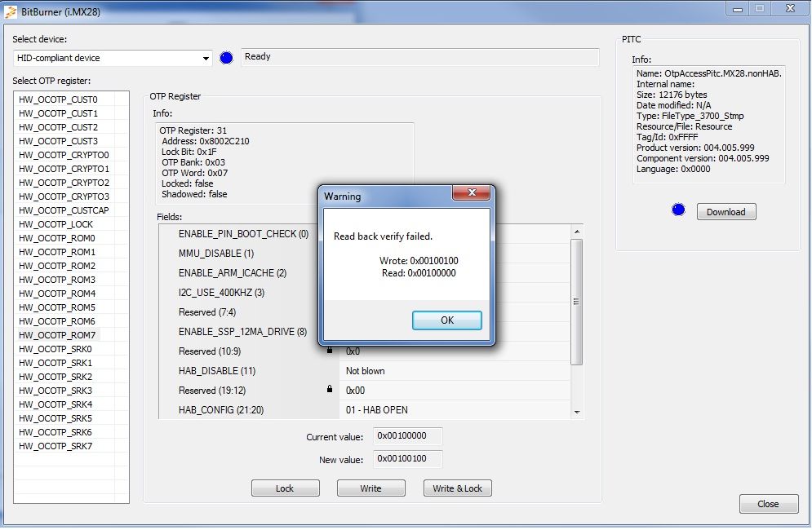This screenshot has height=530, width=812.
Task: Select the Reserved (19:12) field
Action: point(212,391)
